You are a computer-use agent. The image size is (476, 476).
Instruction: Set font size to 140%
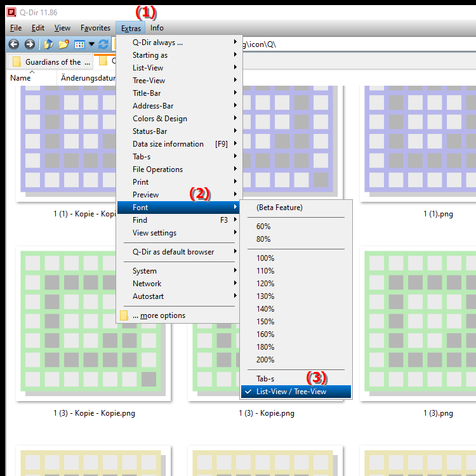pyautogui.click(x=296, y=309)
